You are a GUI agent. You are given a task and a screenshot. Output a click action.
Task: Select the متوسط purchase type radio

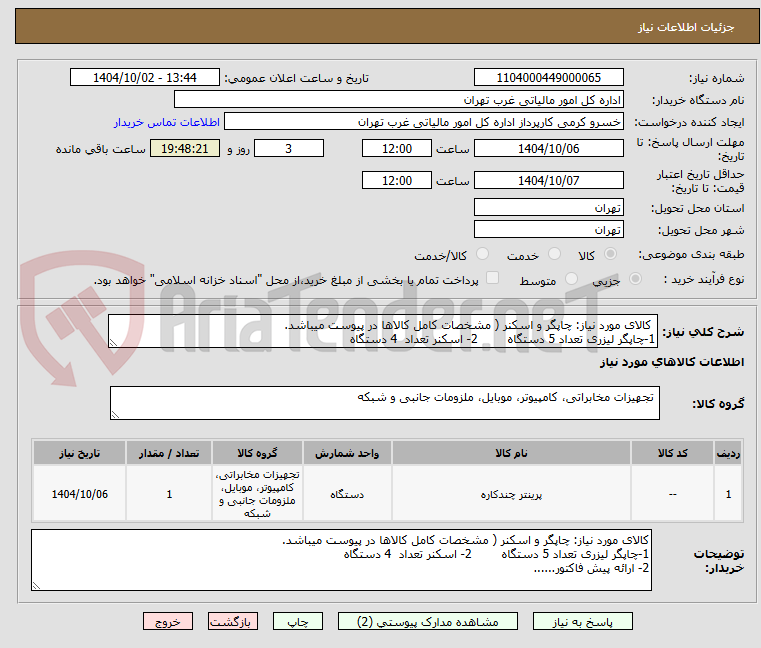click(x=571, y=279)
